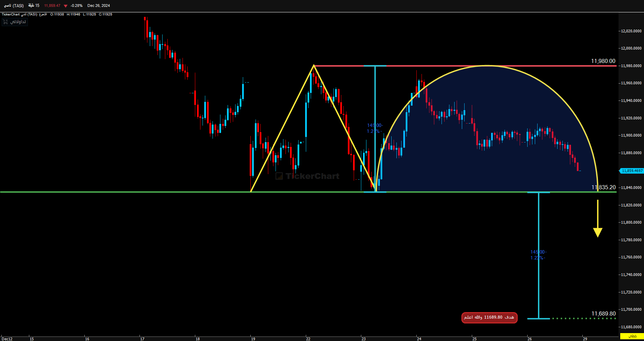Click the Dec12 label on time axis
Screen dimensions: 644x341
pos(7,339)
